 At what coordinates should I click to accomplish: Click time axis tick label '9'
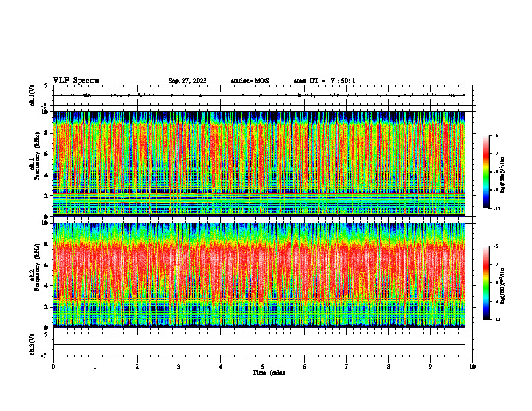point(430,367)
